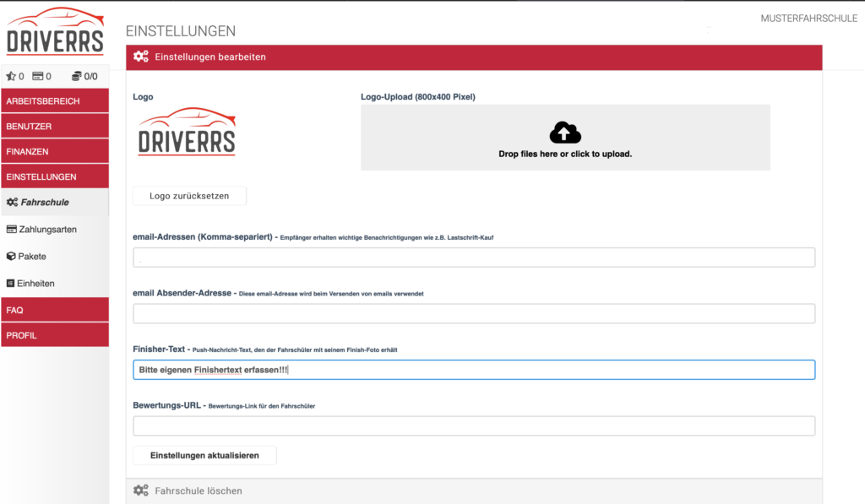Click the current Driverrs logo preview
Image resolution: width=865 pixels, height=504 pixels.
187,132
